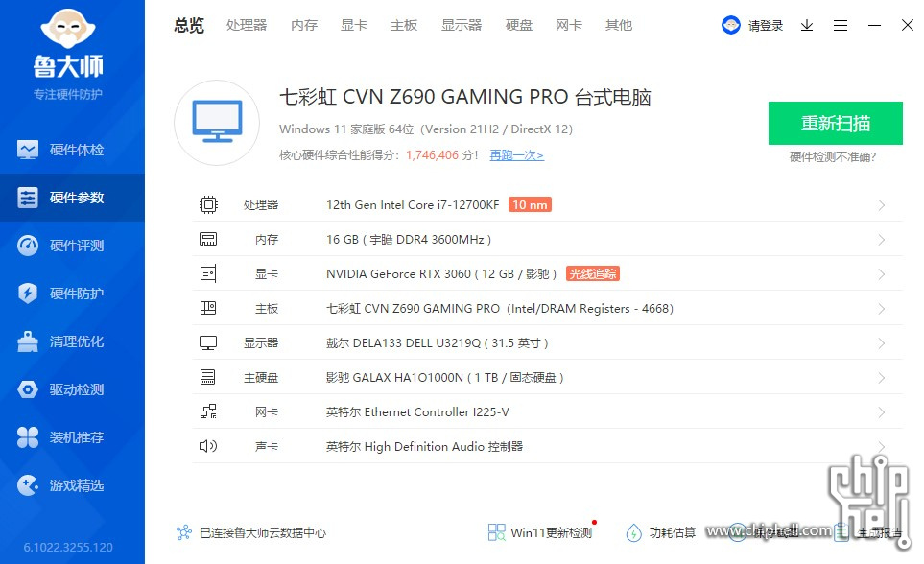This screenshot has height=564, width=924.
Task: Open 硬件防护 in the sidebar
Action: coord(72,293)
